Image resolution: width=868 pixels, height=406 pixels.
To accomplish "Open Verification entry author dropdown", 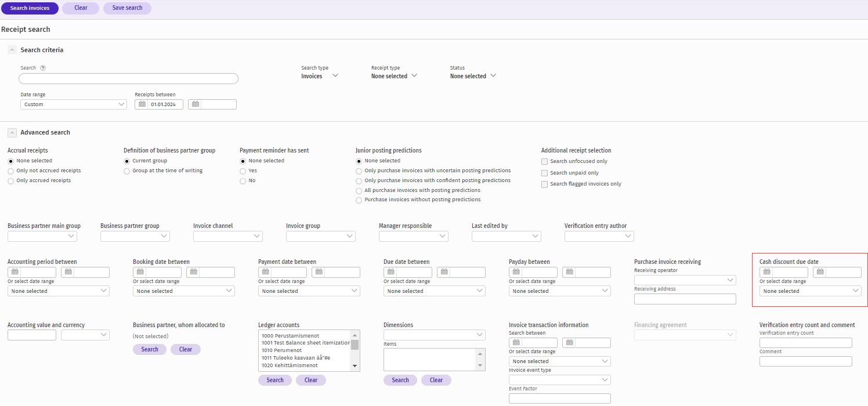I will [x=599, y=236].
